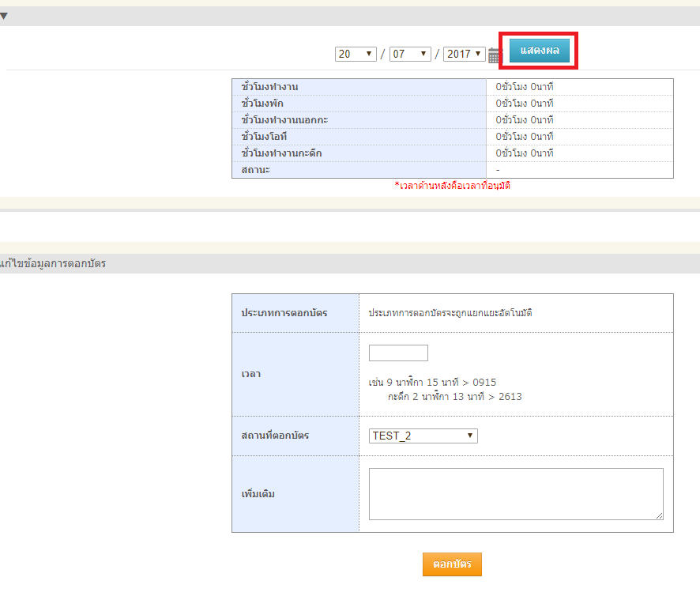
Task: Click the ชั่วโมงโอที row label
Action: pos(265,137)
